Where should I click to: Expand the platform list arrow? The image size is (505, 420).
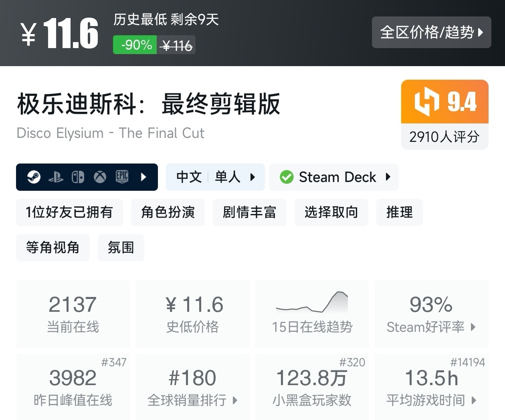pos(143,177)
